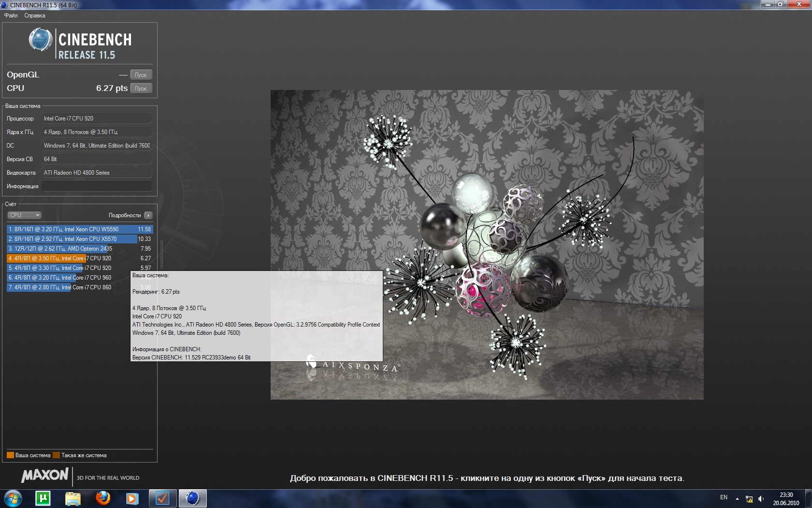Click the CINEBENCH title bar icon

coord(4,5)
